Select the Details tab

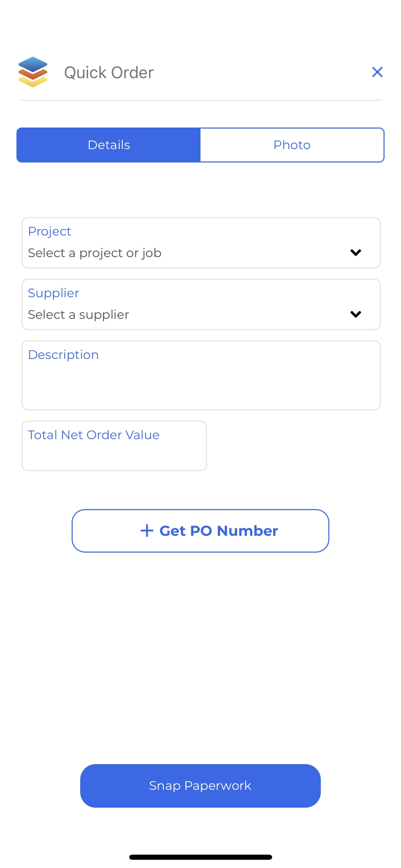tap(109, 145)
